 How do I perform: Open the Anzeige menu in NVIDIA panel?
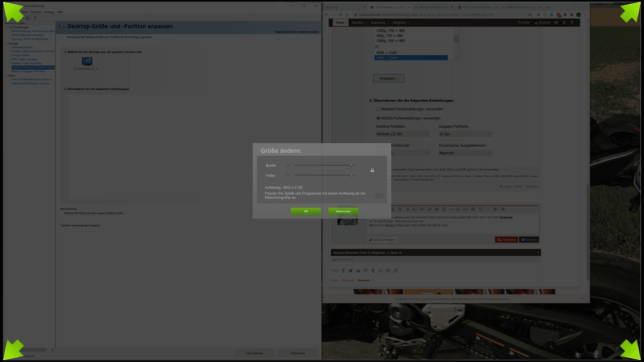tap(49, 12)
